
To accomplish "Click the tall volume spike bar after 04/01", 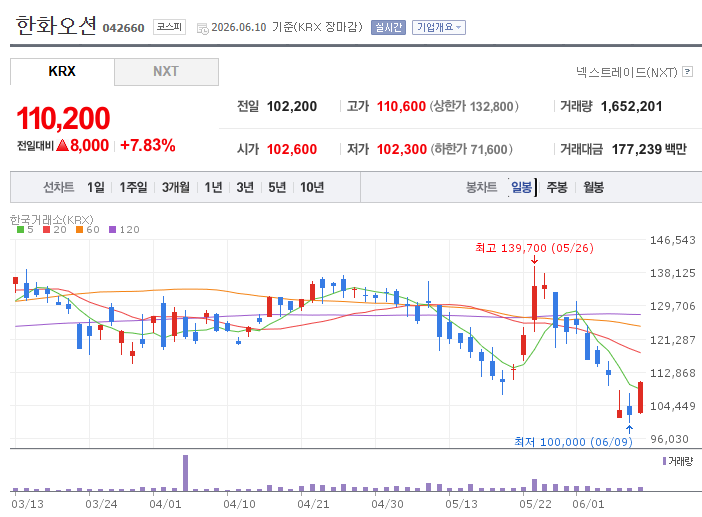I will 185,473.
